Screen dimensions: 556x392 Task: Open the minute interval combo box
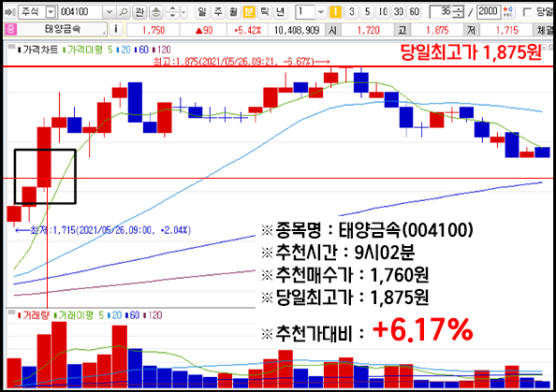(311, 12)
